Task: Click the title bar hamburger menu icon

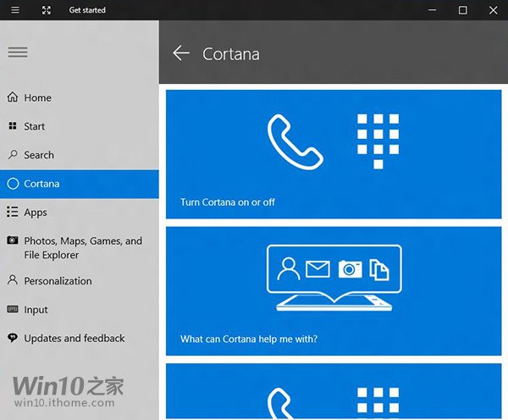Action: pos(15,10)
